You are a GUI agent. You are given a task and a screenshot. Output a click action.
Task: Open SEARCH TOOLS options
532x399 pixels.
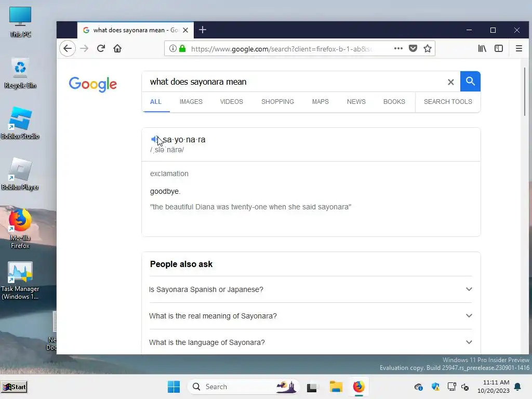[448, 102]
